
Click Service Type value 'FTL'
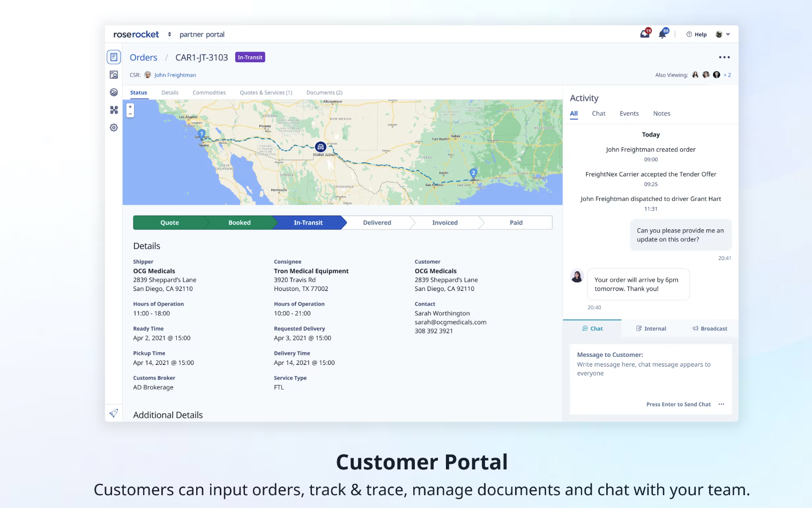(279, 387)
